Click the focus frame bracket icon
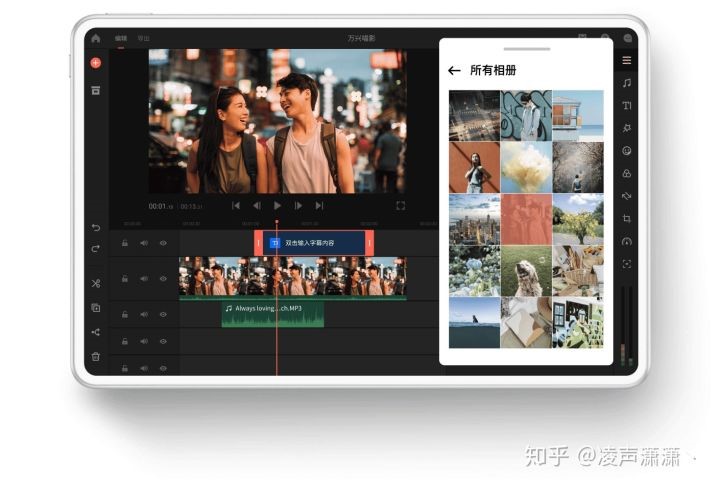The image size is (720, 486). pyautogui.click(x=627, y=264)
